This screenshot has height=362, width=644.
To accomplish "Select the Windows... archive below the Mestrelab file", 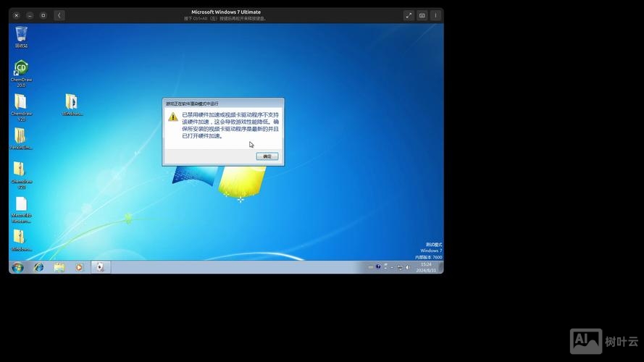I will [x=21, y=240].
